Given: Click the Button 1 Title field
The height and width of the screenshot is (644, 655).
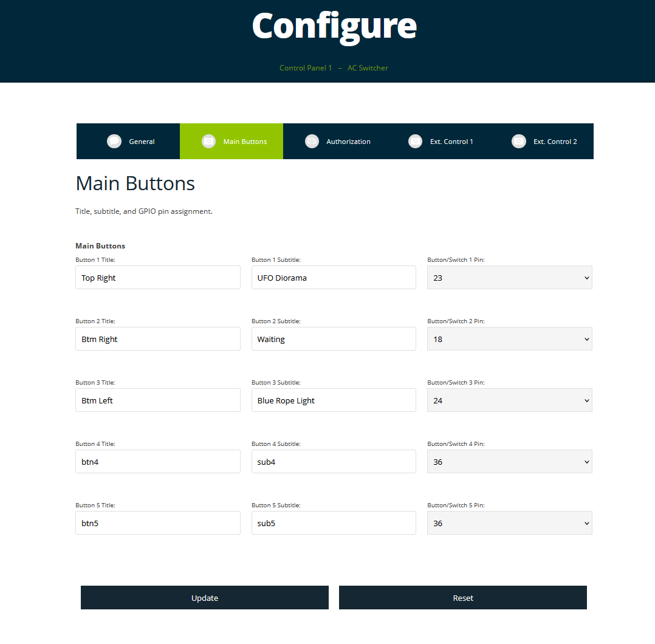Looking at the screenshot, I should pyautogui.click(x=158, y=278).
